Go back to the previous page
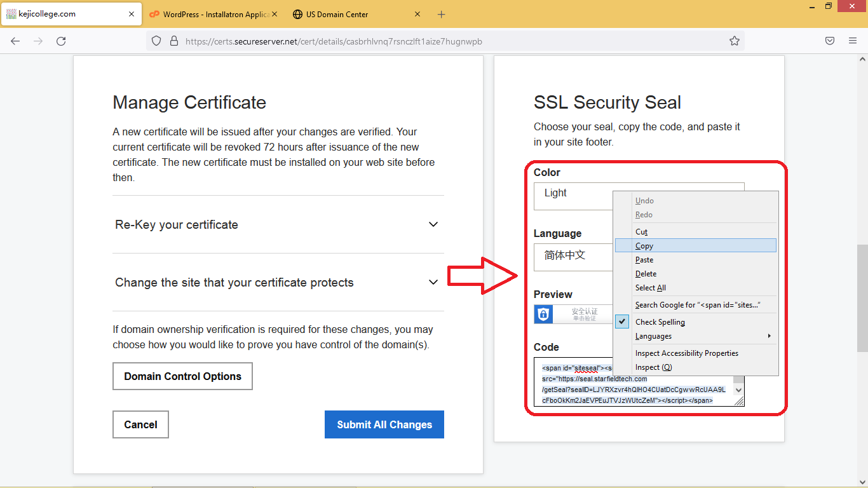Image resolution: width=868 pixels, height=488 pixels. (15, 41)
